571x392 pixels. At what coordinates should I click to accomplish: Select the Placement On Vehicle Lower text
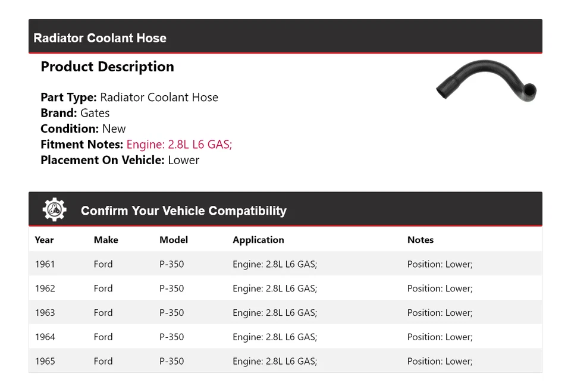point(119,160)
